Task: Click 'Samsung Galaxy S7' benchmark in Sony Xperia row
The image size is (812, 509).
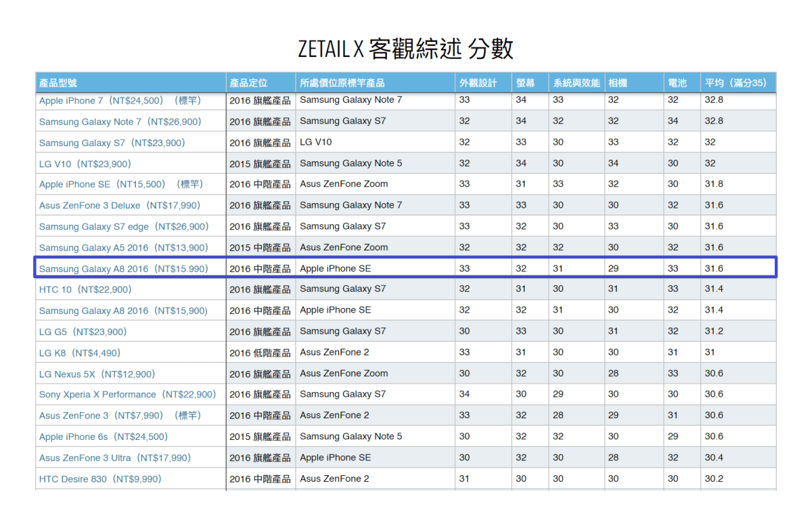Action: (x=343, y=394)
